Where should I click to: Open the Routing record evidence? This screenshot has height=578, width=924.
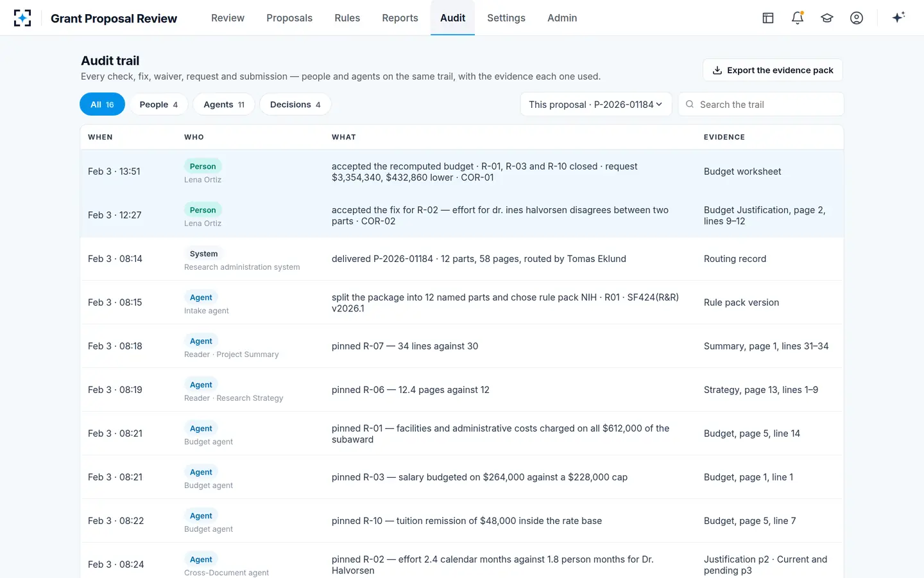pos(735,259)
